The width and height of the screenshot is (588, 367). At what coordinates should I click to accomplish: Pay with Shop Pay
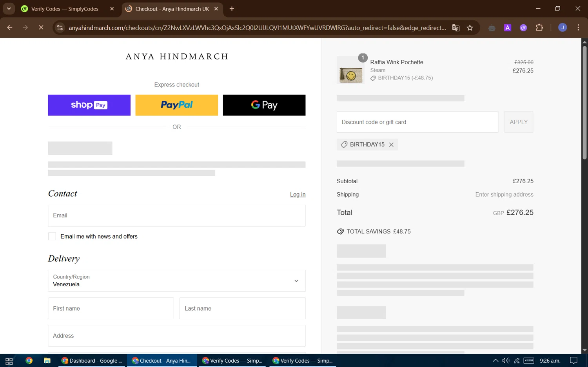click(89, 105)
